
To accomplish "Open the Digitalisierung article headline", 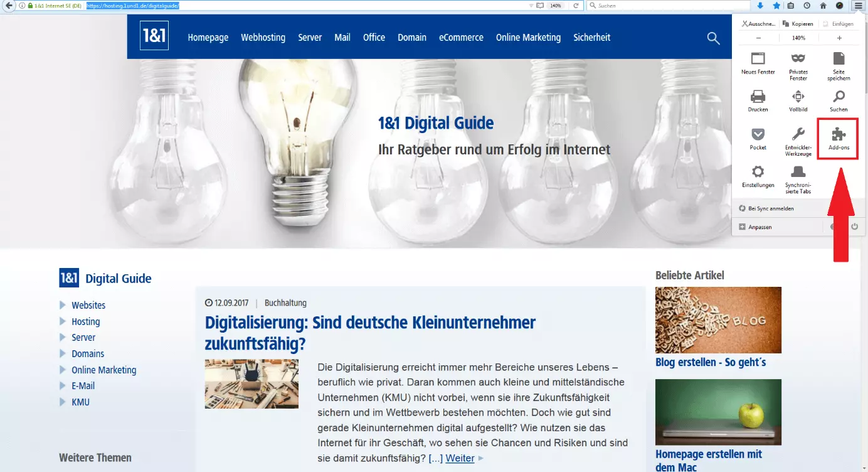I will [370, 333].
